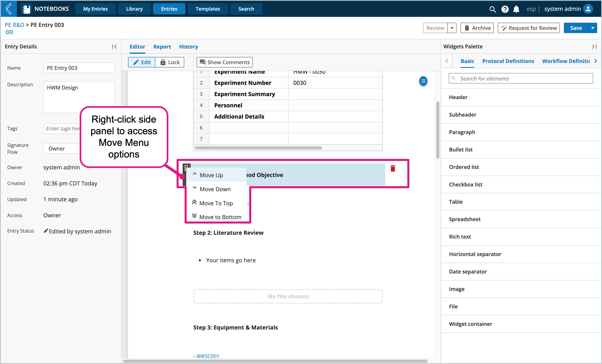Click the Review button
This screenshot has width=602, height=364.
click(x=435, y=28)
